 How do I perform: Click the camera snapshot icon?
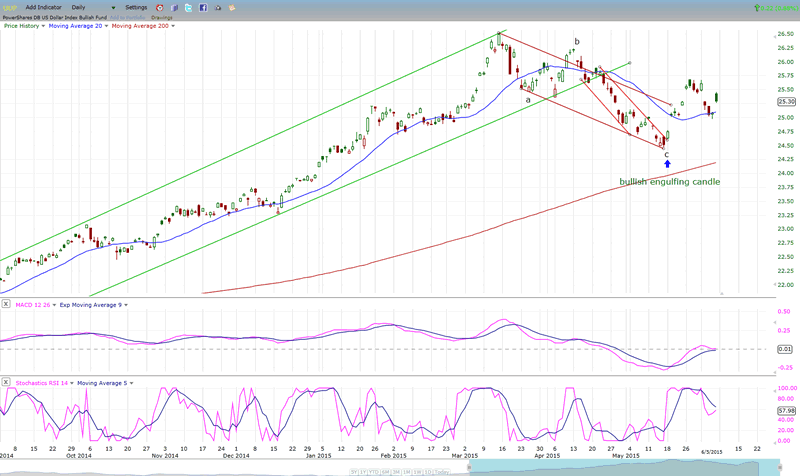click(x=218, y=7)
